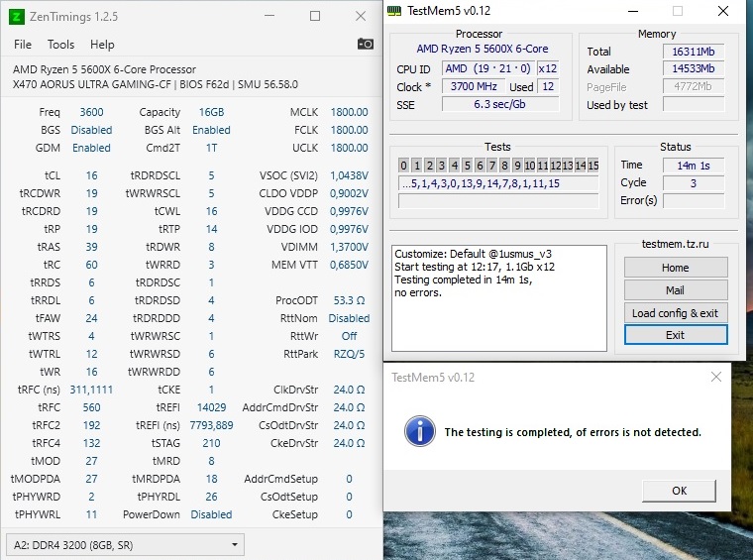Click the MCLK value 1800.00

coord(349,112)
